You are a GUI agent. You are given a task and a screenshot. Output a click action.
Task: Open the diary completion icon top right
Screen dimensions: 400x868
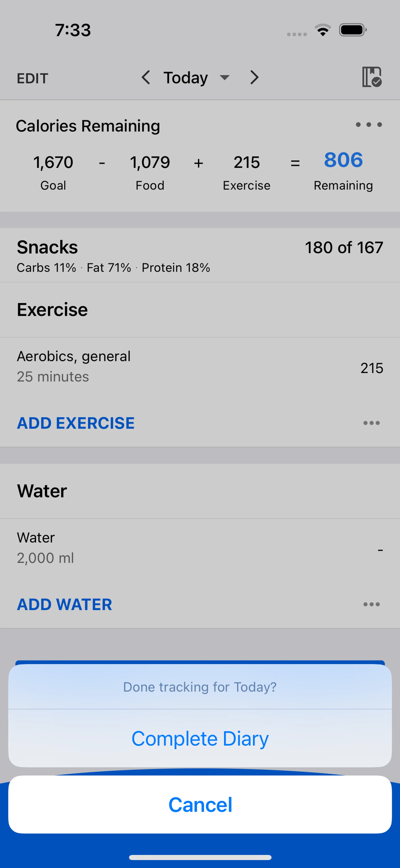point(371,77)
